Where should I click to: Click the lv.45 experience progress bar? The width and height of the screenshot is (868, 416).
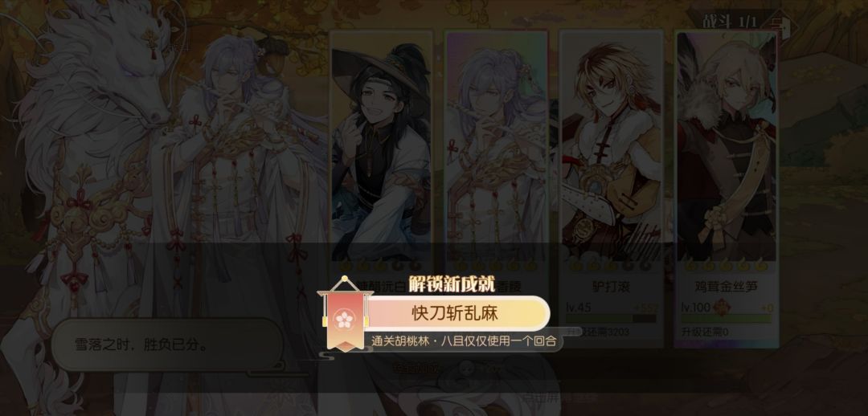[x=611, y=319]
